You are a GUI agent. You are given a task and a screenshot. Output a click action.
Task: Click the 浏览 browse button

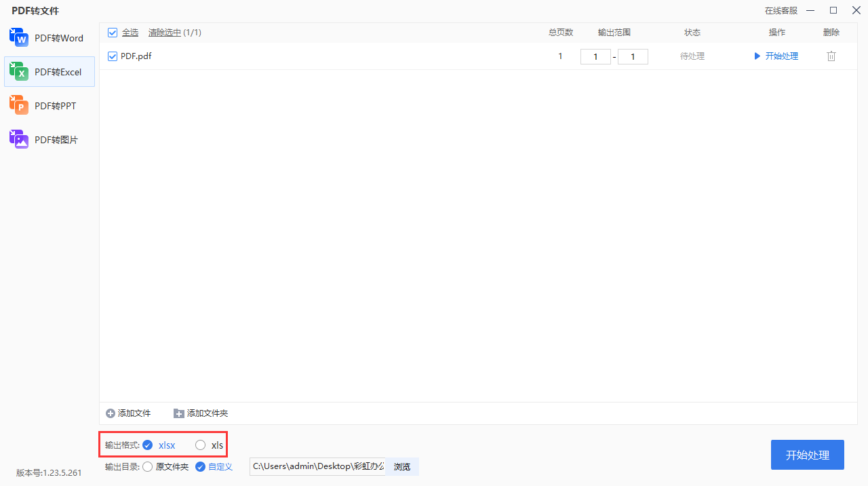click(x=402, y=466)
